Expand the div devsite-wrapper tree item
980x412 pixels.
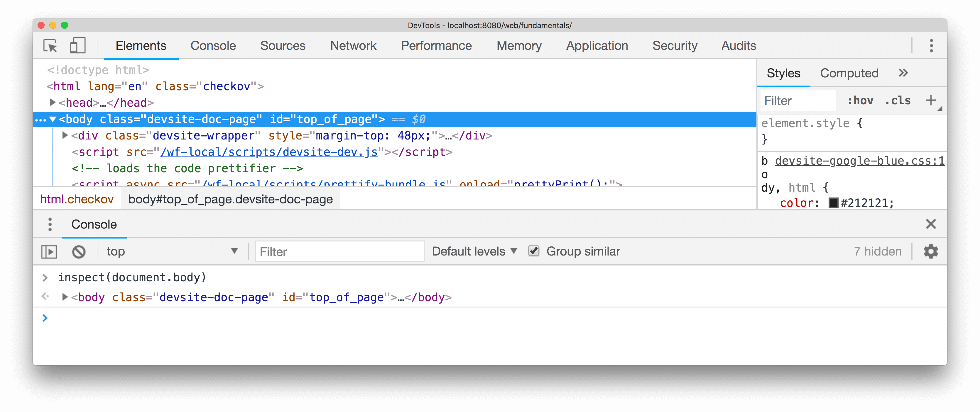63,136
